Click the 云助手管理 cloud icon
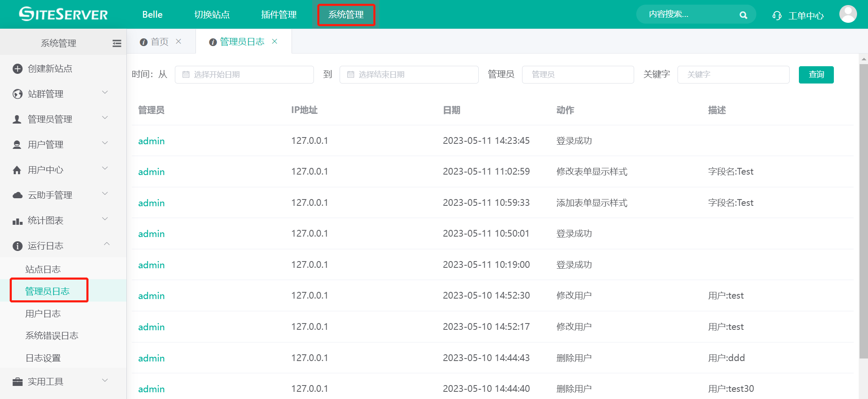The image size is (868, 399). [17, 195]
